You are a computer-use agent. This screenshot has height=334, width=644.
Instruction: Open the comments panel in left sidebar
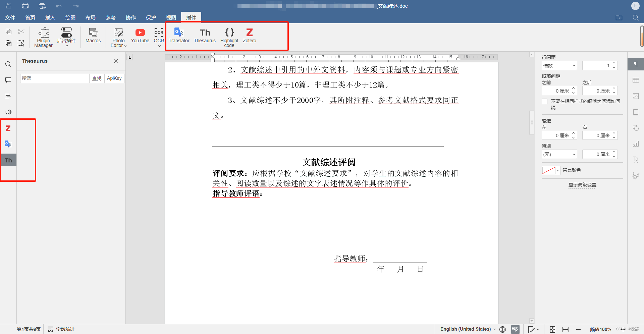click(8, 80)
